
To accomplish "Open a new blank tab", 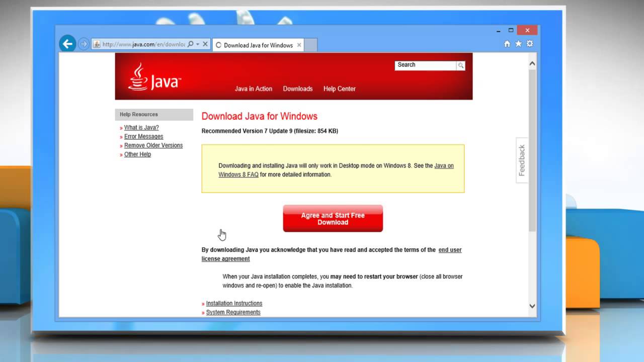I will coord(311,45).
